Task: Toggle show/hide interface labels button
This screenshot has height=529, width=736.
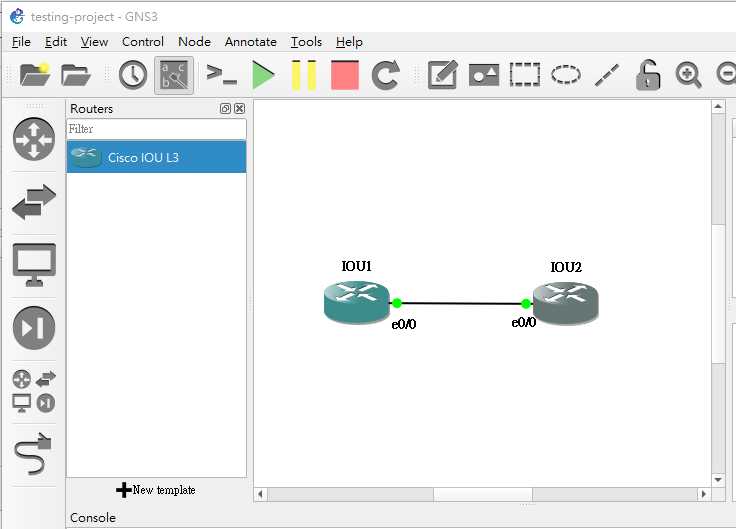Action: 174,75
